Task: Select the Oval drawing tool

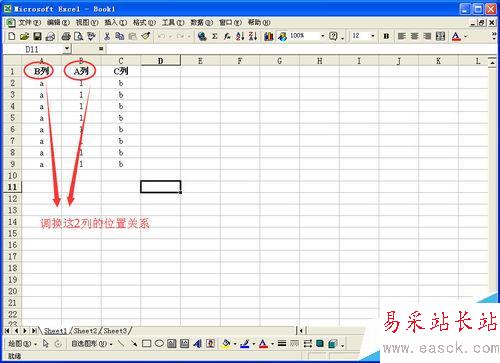Action: pyautogui.click(x=159, y=343)
